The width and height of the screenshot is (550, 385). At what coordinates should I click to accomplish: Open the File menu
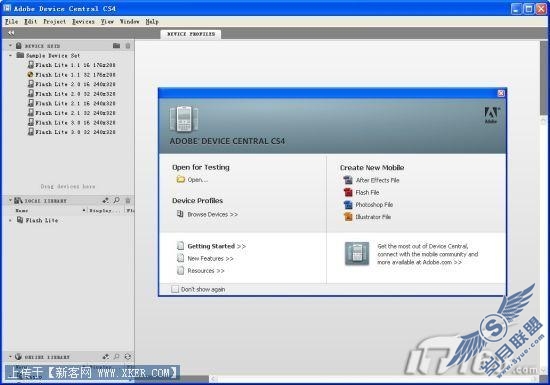coord(12,21)
